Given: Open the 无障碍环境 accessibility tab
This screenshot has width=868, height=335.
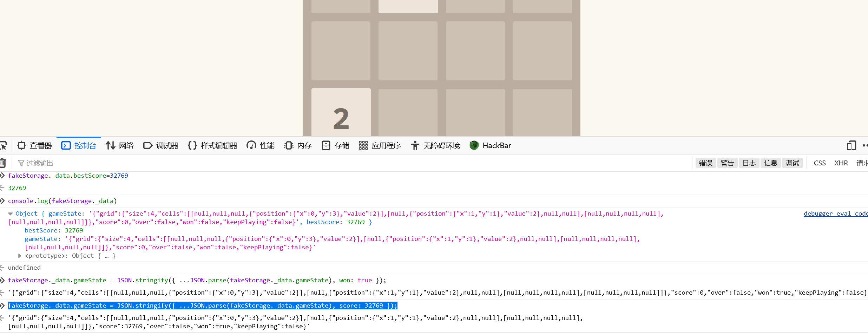Looking at the screenshot, I should tap(435, 145).
